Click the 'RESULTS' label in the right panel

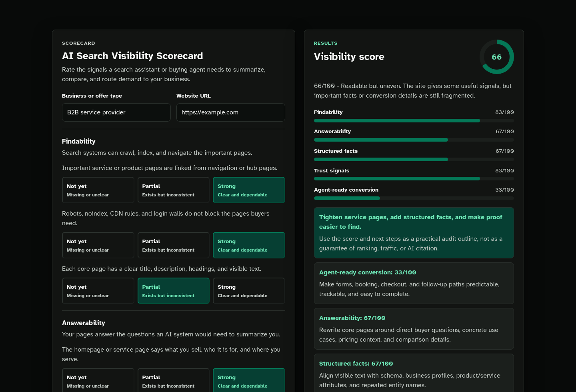[x=326, y=43]
